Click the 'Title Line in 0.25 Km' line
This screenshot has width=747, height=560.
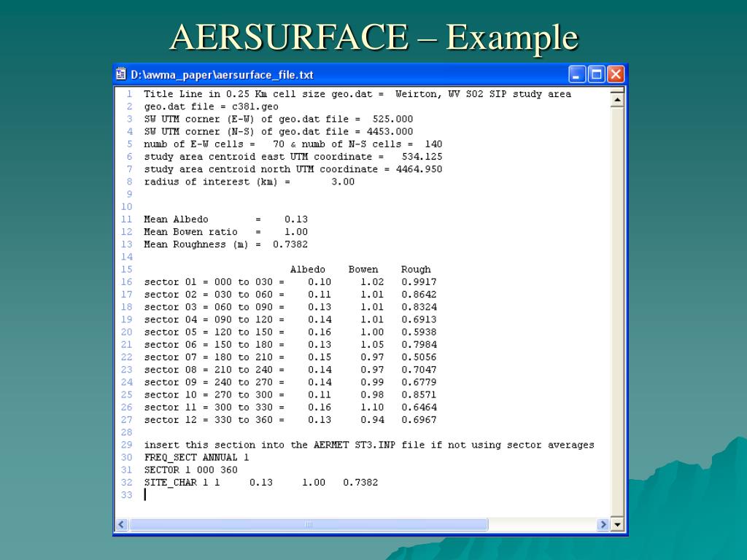[357, 94]
